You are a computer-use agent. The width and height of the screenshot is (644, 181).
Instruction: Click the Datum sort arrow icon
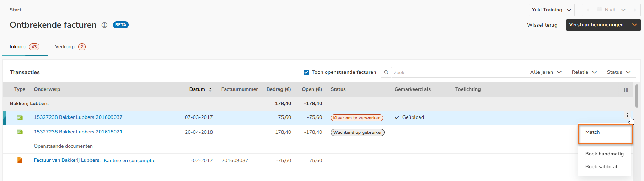tap(210, 89)
